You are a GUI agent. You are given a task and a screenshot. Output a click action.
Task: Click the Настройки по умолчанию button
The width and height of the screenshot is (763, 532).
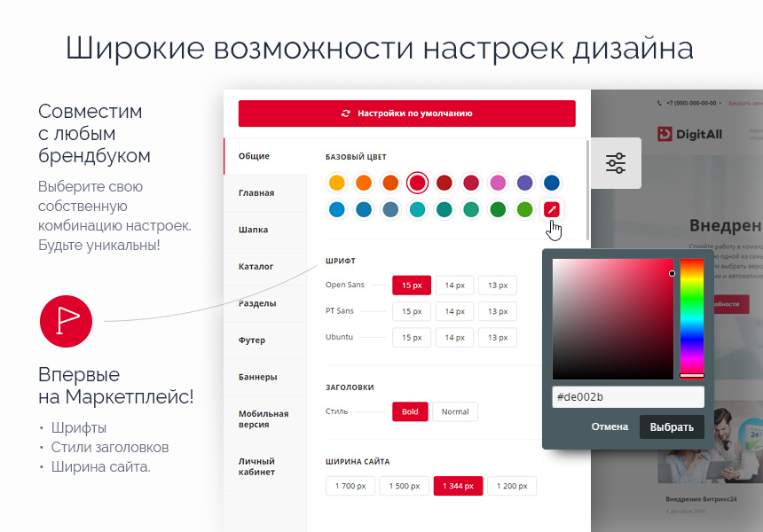[x=407, y=113]
